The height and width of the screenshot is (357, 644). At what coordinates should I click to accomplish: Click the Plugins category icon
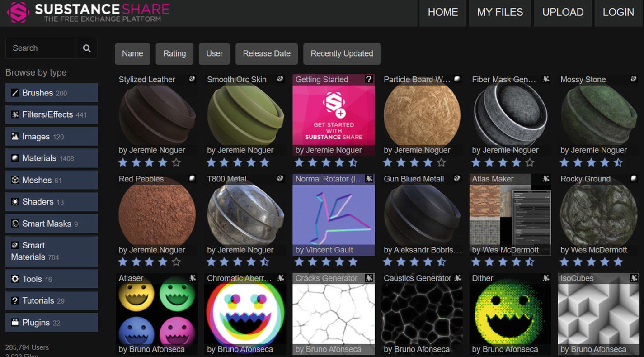(15, 323)
